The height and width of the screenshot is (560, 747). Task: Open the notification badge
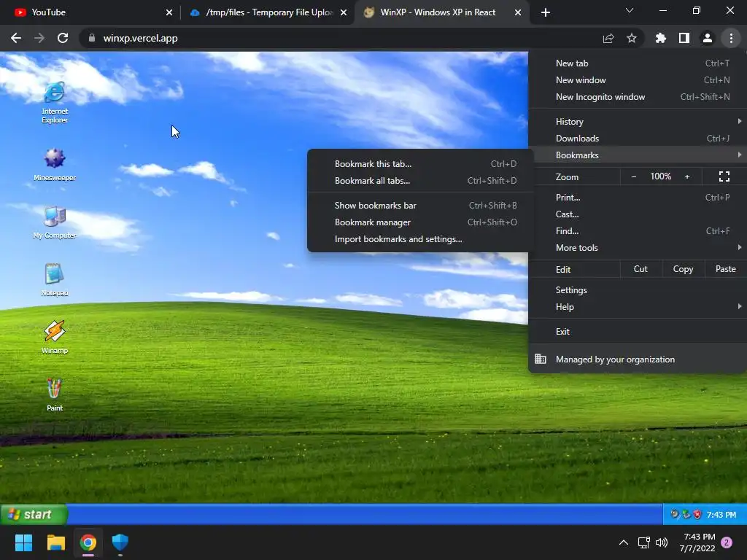tap(727, 542)
